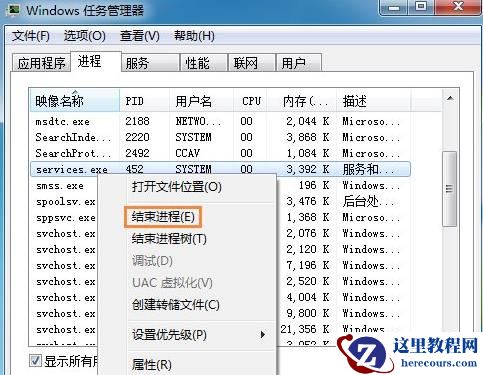This screenshot has width=483, height=375.
Task: Click the Task Manager title bar icon
Action: point(13,9)
